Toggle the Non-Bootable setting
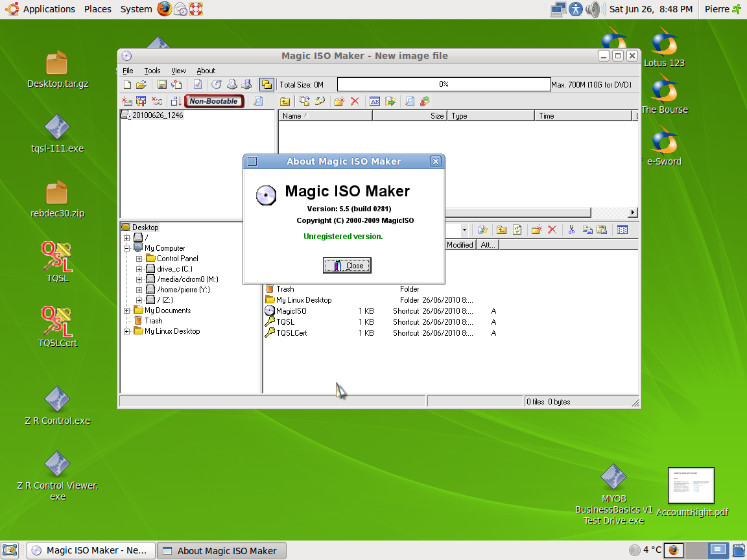The height and width of the screenshot is (560, 747). click(x=214, y=101)
